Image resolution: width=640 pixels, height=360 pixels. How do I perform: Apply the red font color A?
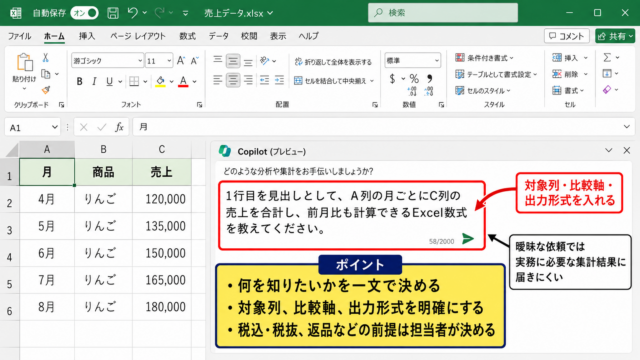tap(183, 81)
